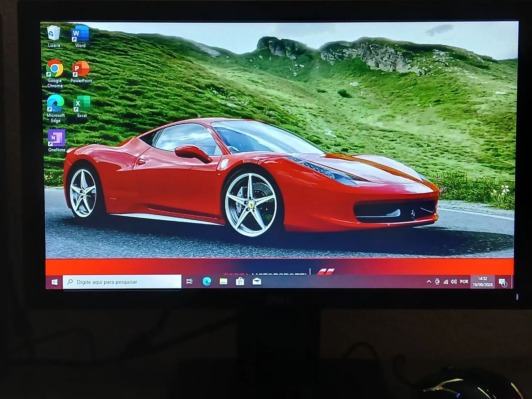Open the Windows Start menu

click(54, 282)
